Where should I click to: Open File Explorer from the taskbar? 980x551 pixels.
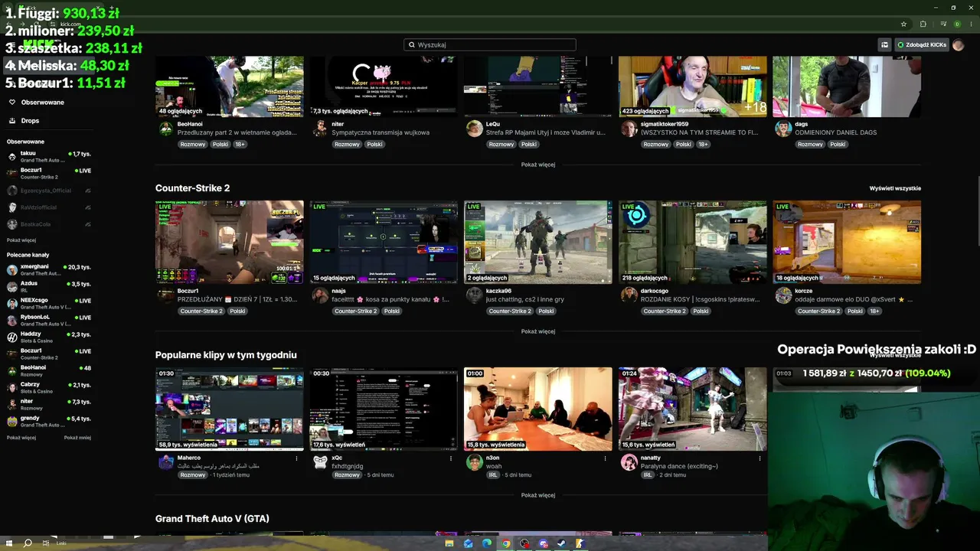[449, 543]
